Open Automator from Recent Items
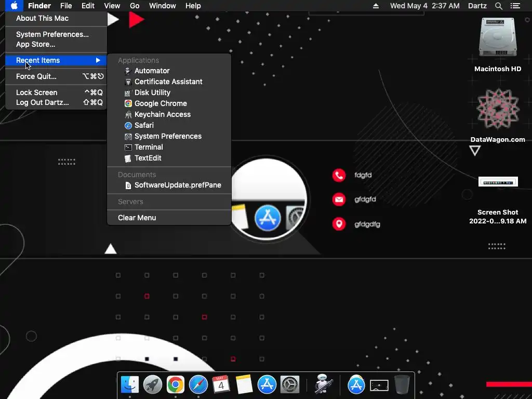532x399 pixels. pyautogui.click(x=169, y=71)
